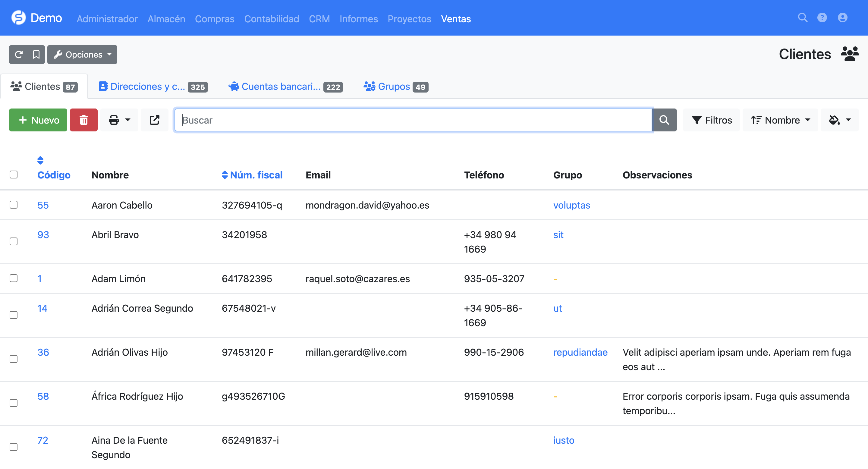The width and height of the screenshot is (868, 469).
Task: Reload the page with the refresh icon
Action: [18, 55]
